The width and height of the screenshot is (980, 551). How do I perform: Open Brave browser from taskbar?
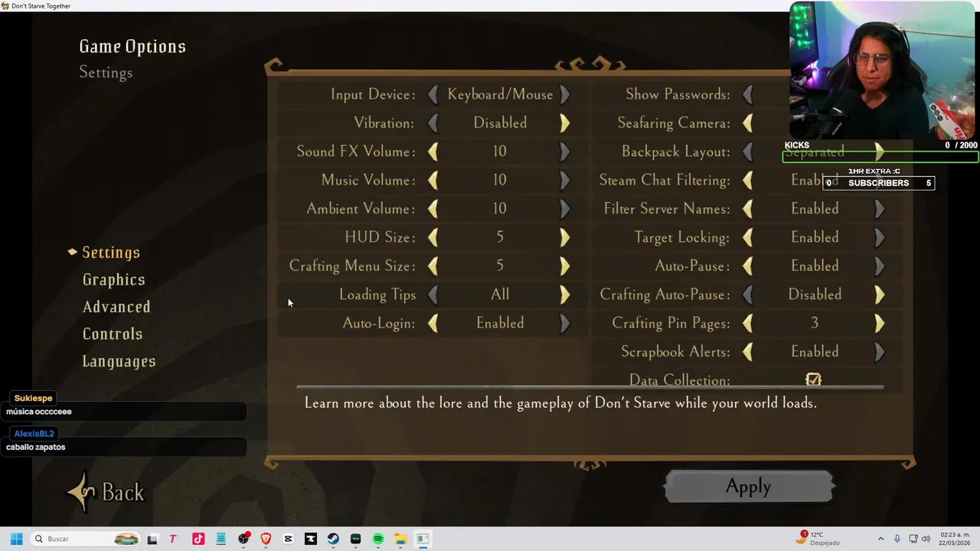point(266,539)
